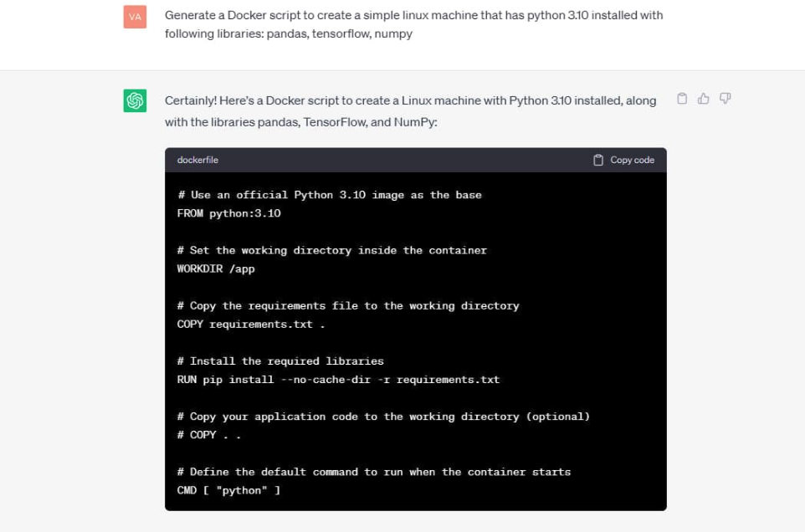Viewport: 805px width, 532px height.
Task: Copy the response using the clipboard icon
Action: [x=682, y=99]
